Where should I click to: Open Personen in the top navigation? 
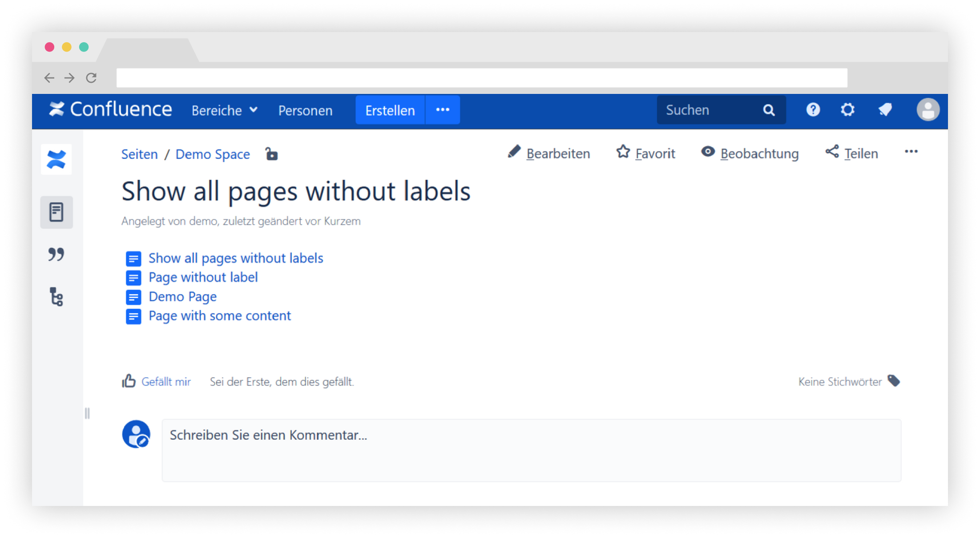coord(305,110)
